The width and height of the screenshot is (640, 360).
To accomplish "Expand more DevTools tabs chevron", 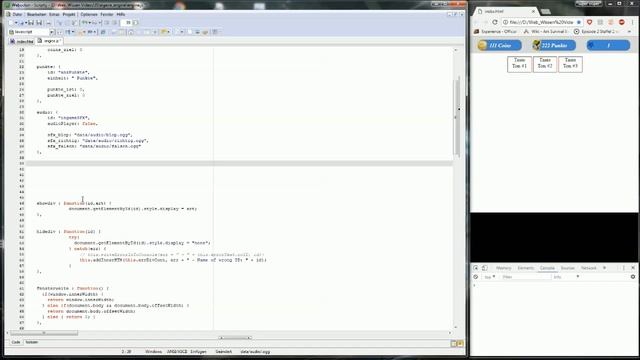I will pos(604,268).
